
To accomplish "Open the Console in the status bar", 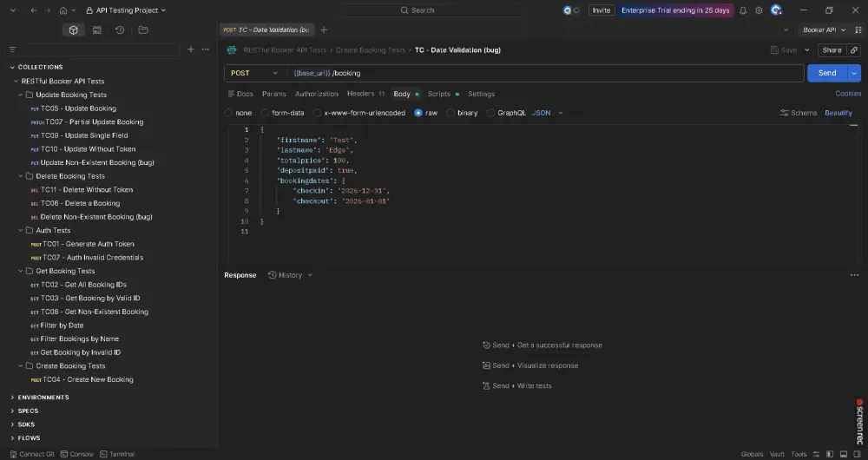I will tap(77, 454).
